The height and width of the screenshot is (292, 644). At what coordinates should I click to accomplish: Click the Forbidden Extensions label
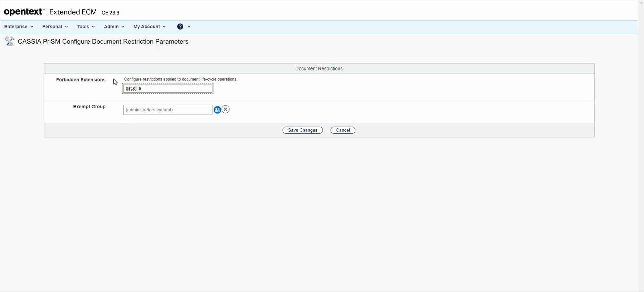click(x=81, y=80)
